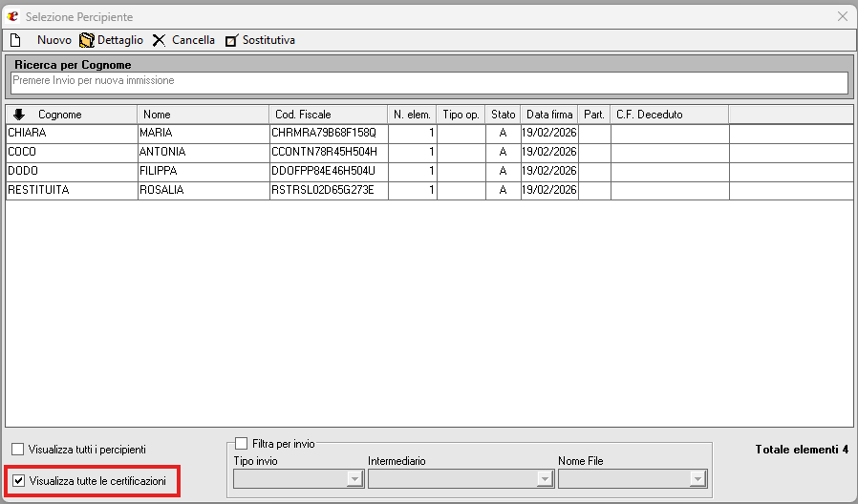Click fiscal code DDOFPP84E46H504U

tap(329, 171)
